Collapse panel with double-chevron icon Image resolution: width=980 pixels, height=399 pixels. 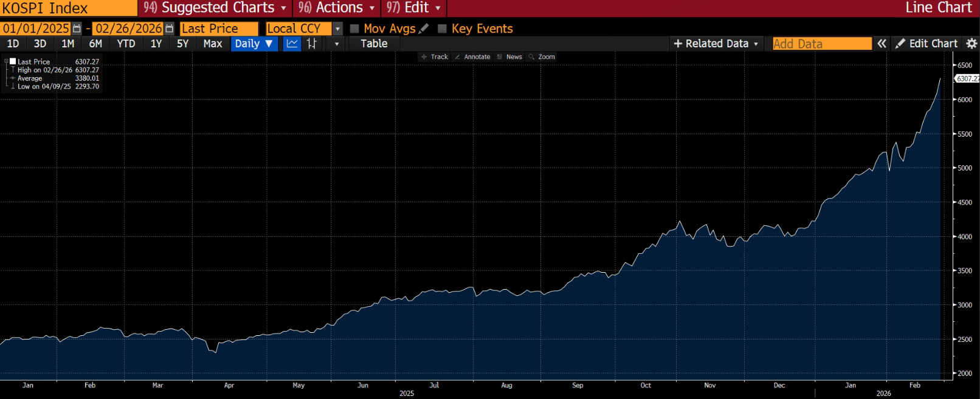[x=882, y=44]
